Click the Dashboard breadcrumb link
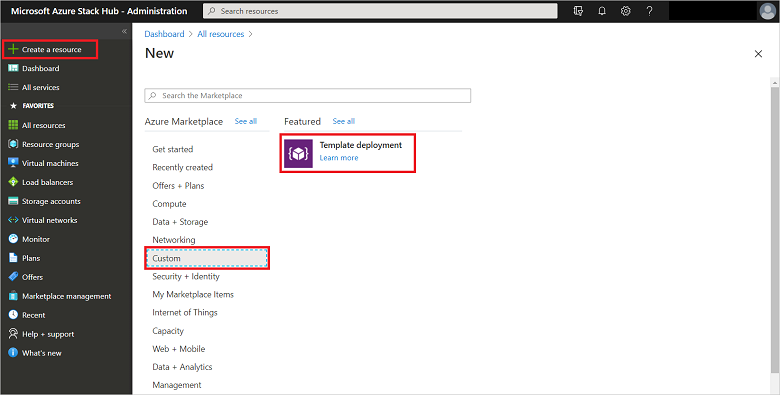Viewport: 780px width, 395px height. pos(164,34)
